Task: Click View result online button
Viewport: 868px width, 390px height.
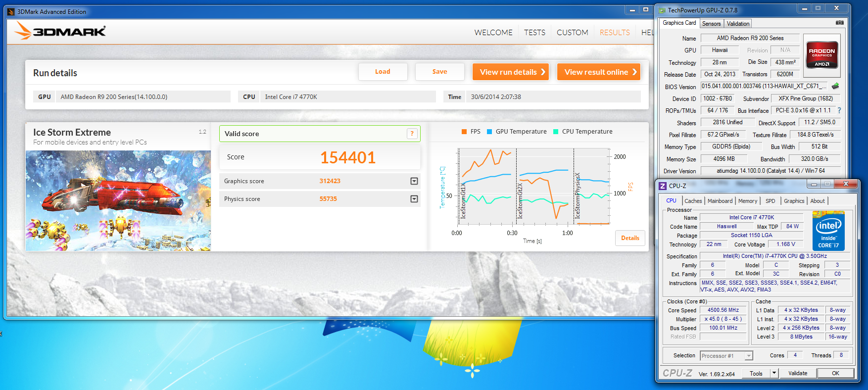Action: [x=599, y=72]
